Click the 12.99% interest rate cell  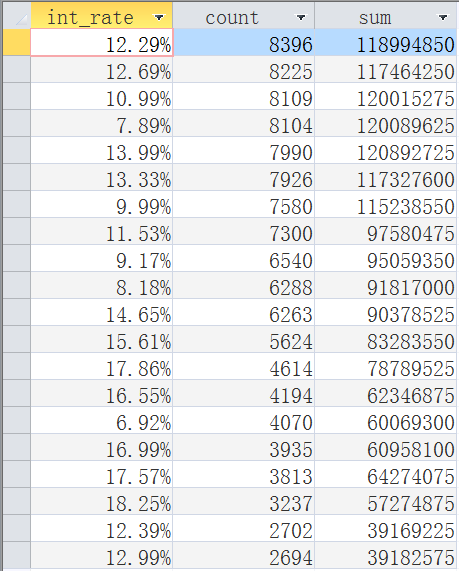[102, 555]
